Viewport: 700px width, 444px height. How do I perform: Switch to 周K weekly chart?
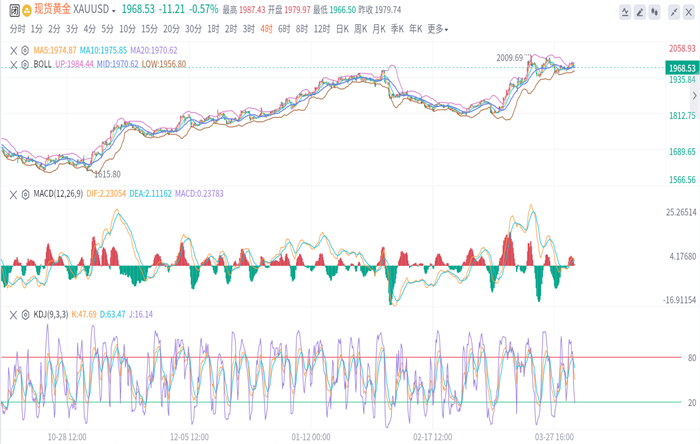point(360,29)
